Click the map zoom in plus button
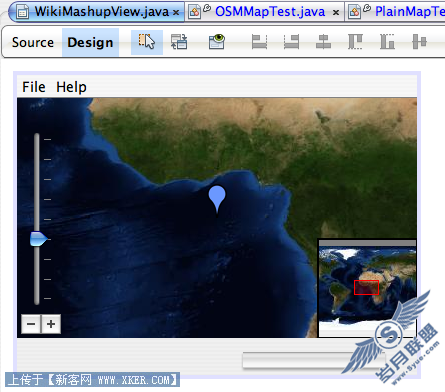The image size is (445, 392). (x=51, y=324)
